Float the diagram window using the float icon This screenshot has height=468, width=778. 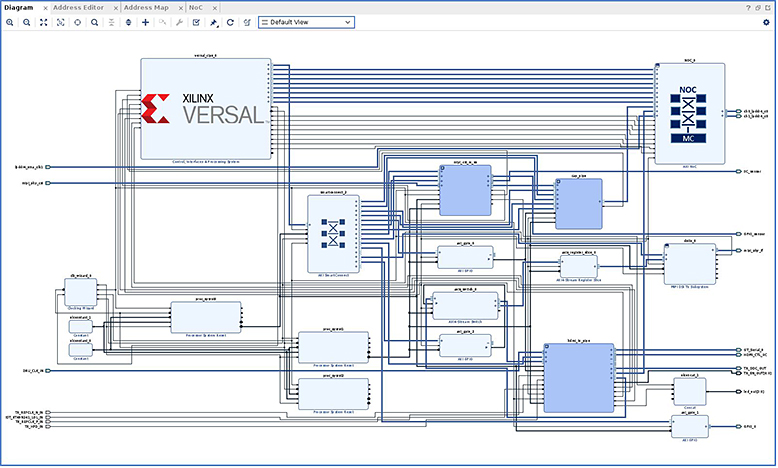pos(758,8)
